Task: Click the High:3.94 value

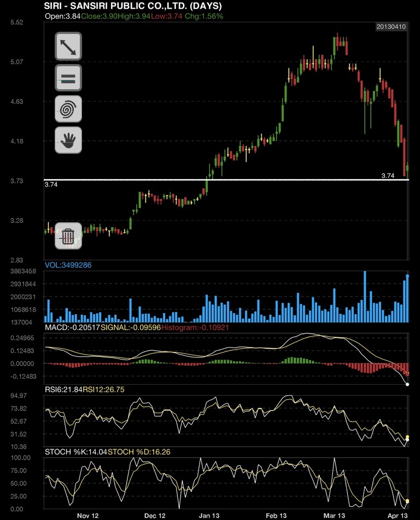Action: point(133,16)
